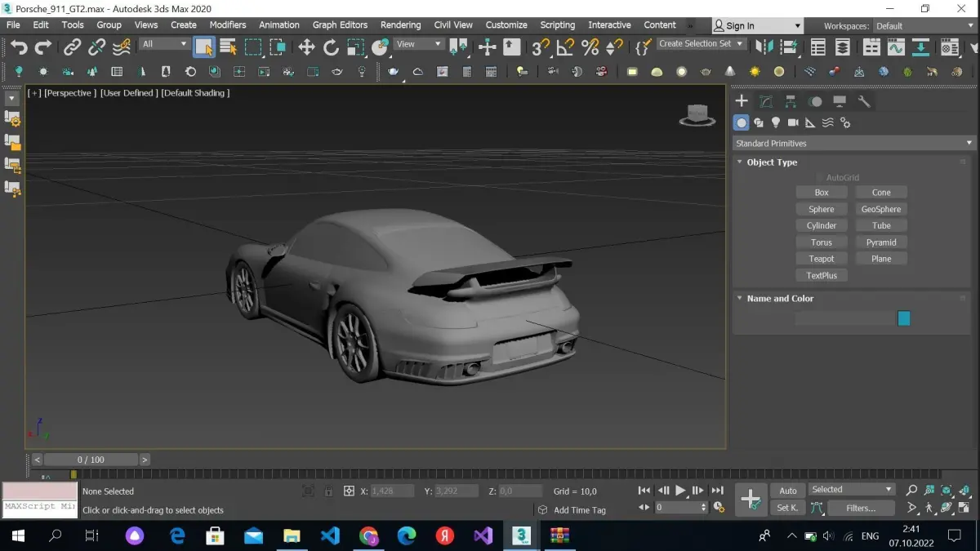The width and height of the screenshot is (980, 551).
Task: Open the Scripting menu
Action: 557,24
